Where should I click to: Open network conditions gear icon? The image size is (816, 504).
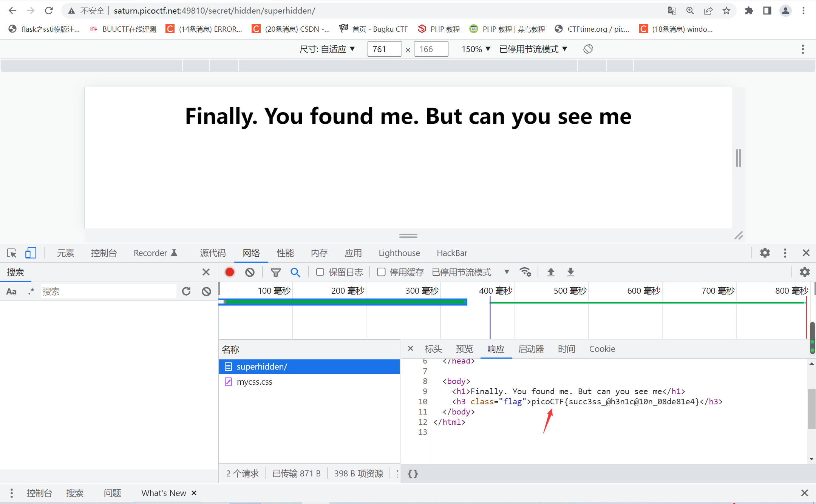click(525, 272)
